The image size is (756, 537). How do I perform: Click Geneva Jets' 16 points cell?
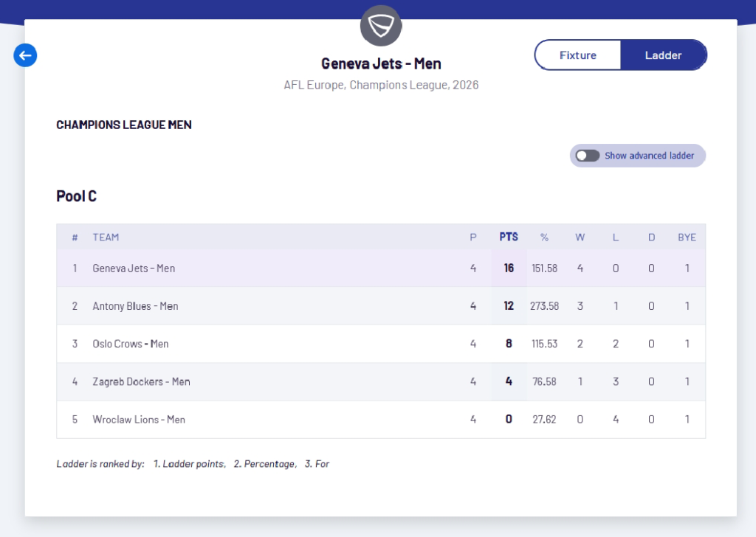pos(509,268)
